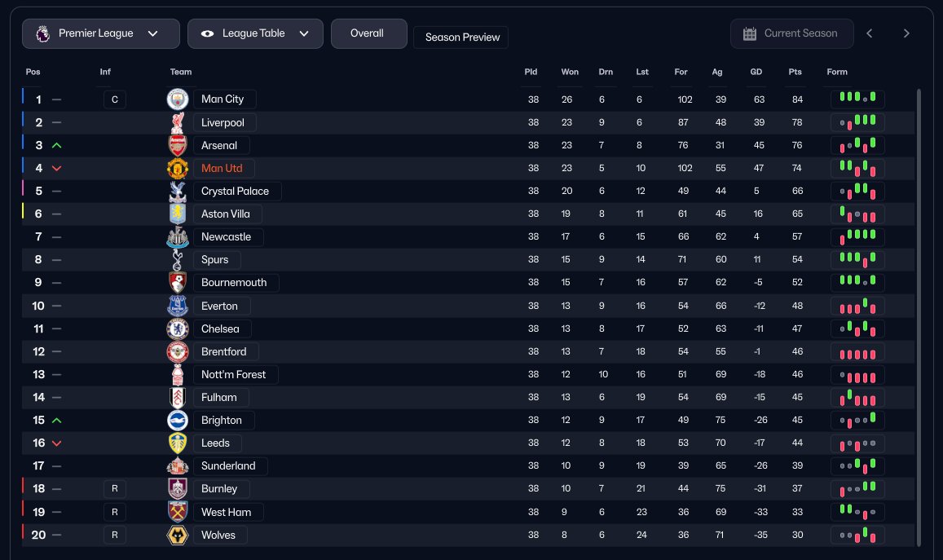Click the Wolves club badge
The height and width of the screenshot is (560, 943).
[178, 535]
